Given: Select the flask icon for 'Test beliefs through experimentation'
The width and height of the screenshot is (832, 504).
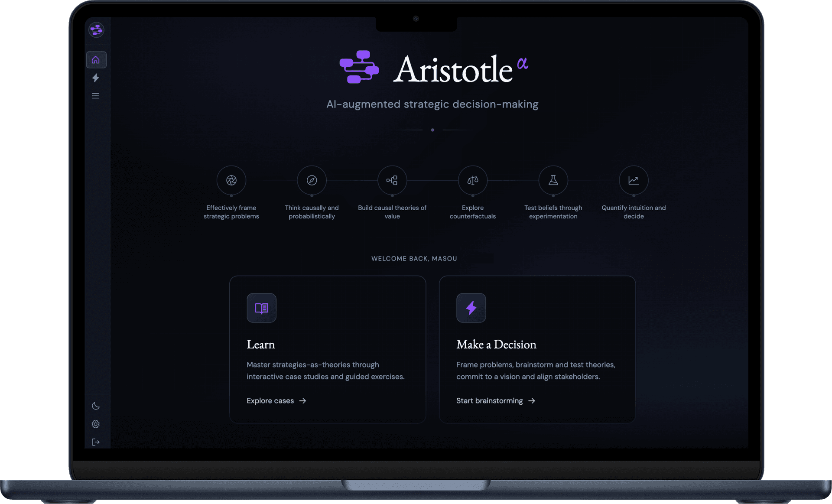Looking at the screenshot, I should [x=553, y=180].
